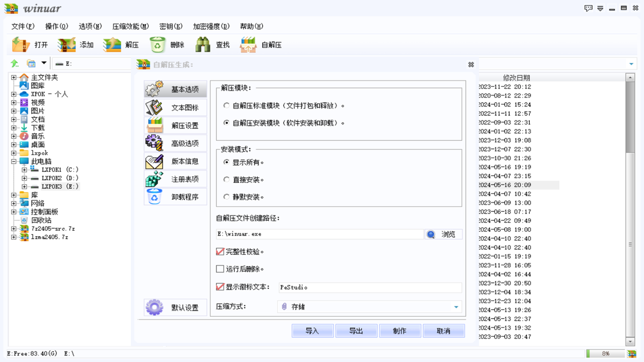The width and height of the screenshot is (644, 362).
Task: Click the 8% progress indicator
Action: 606,354
